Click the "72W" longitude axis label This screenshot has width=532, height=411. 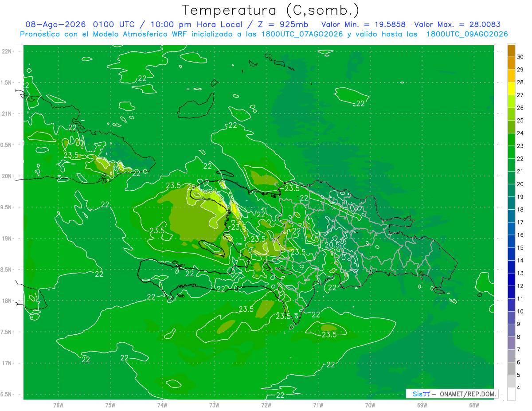tap(266, 405)
